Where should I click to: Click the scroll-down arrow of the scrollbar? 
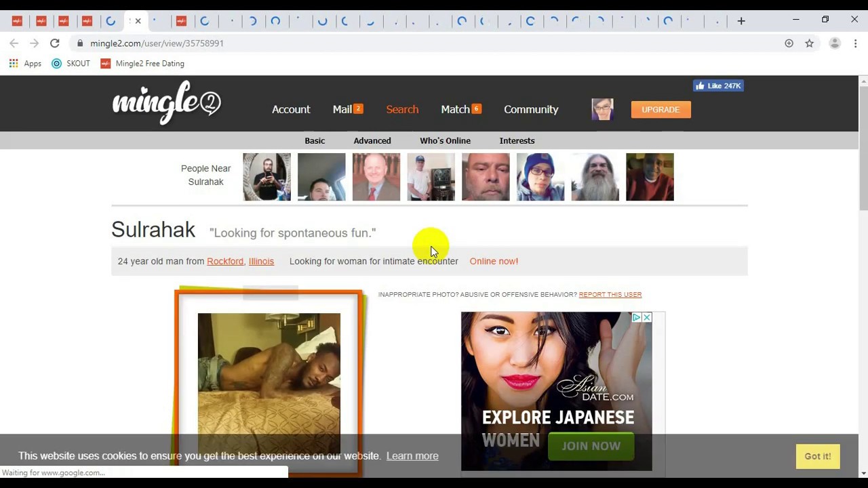pos(863,473)
